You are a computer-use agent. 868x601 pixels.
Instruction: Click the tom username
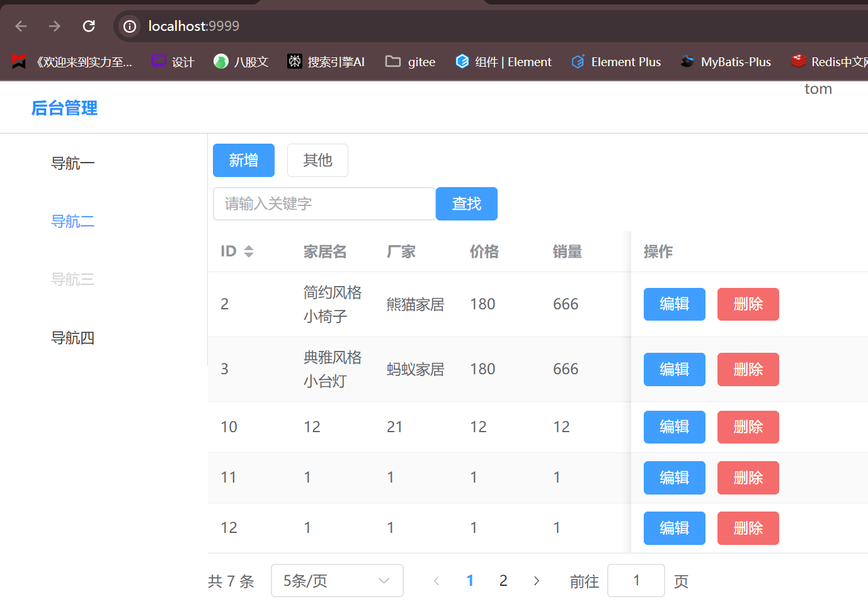818,89
